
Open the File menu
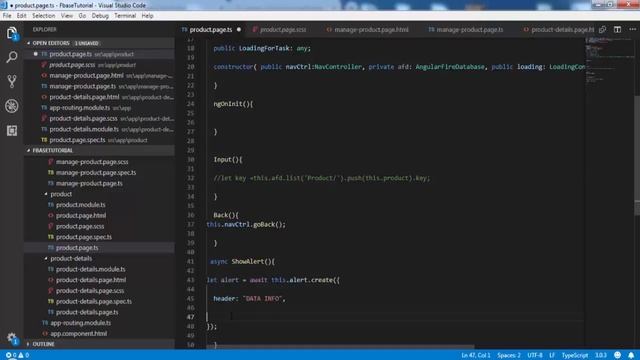pos(7,16)
